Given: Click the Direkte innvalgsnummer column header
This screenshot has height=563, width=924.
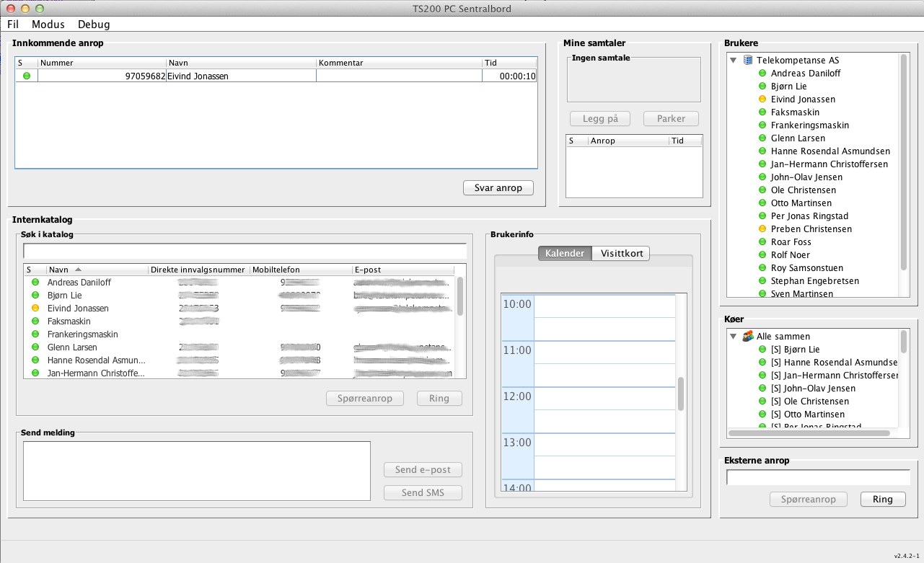Looking at the screenshot, I should (x=199, y=270).
